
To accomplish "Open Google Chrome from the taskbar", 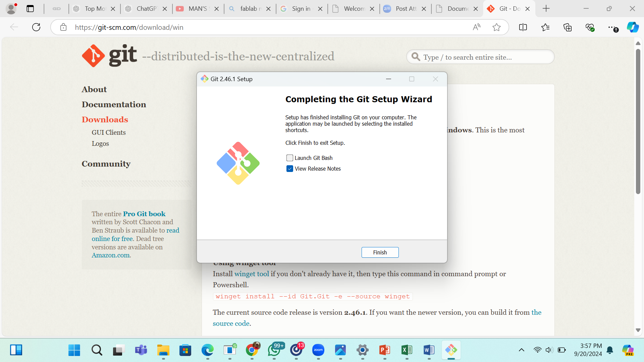I will [252, 350].
